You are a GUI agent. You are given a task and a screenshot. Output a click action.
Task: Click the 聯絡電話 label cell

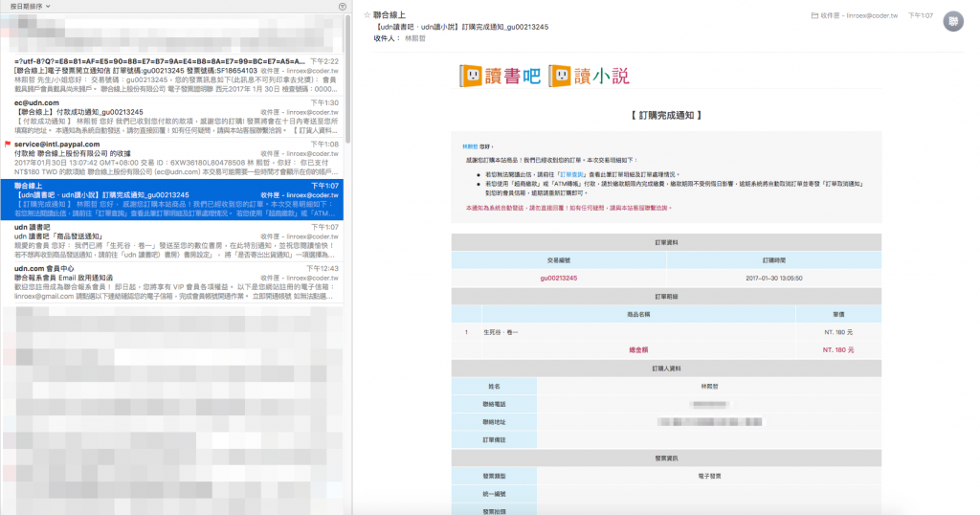[x=495, y=404]
